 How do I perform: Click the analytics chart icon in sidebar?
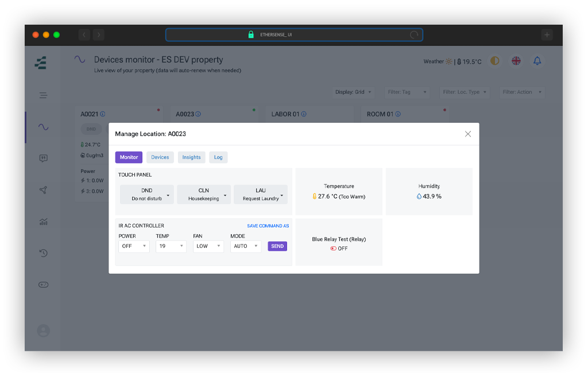[43, 222]
